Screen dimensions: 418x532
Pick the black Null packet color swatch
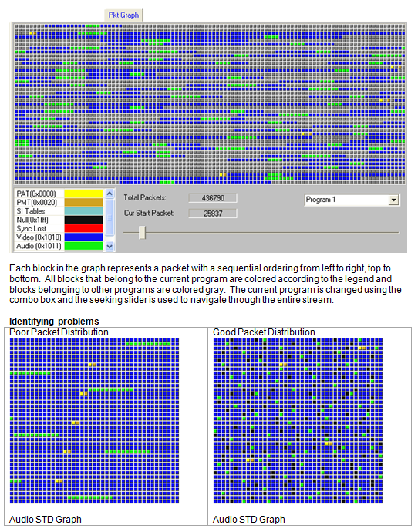point(84,220)
